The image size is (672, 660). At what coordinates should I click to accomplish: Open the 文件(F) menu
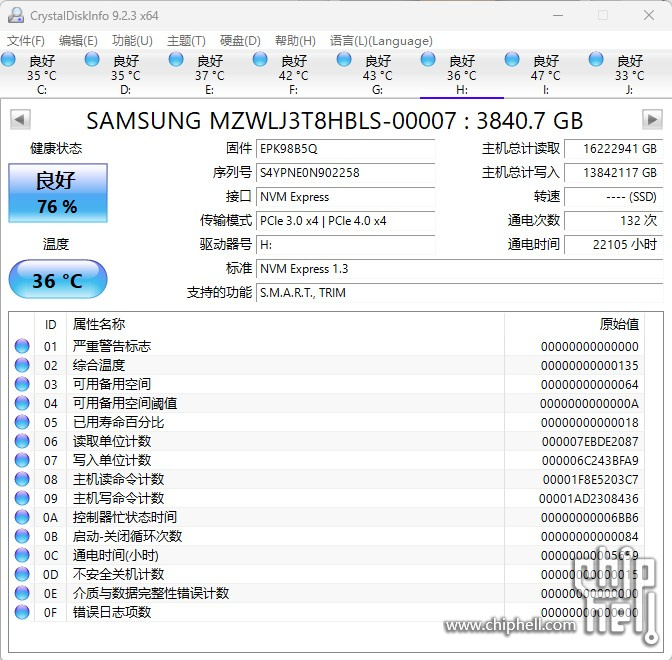(26, 41)
